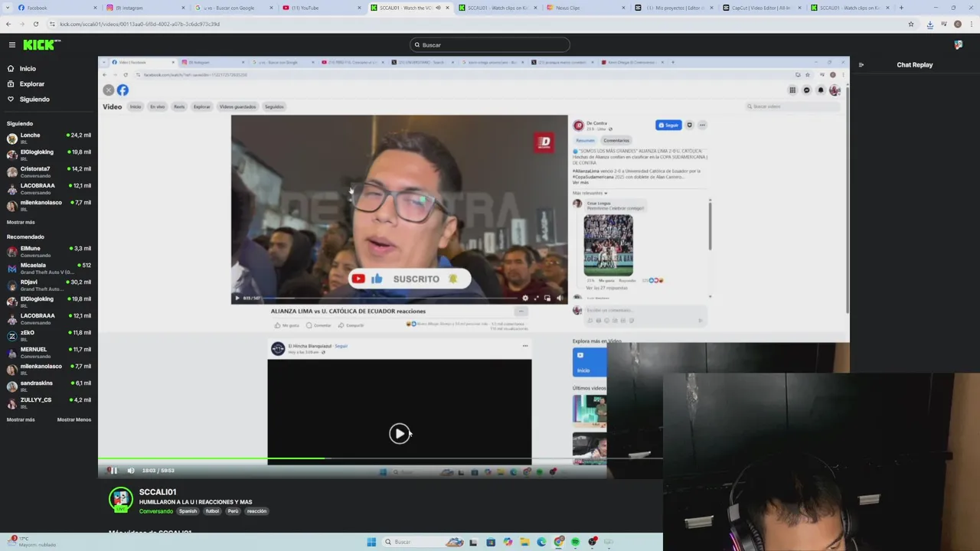Viewport: 980px width, 551px height.
Task: Open the Micaelala recommended channel
Action: 49,269
